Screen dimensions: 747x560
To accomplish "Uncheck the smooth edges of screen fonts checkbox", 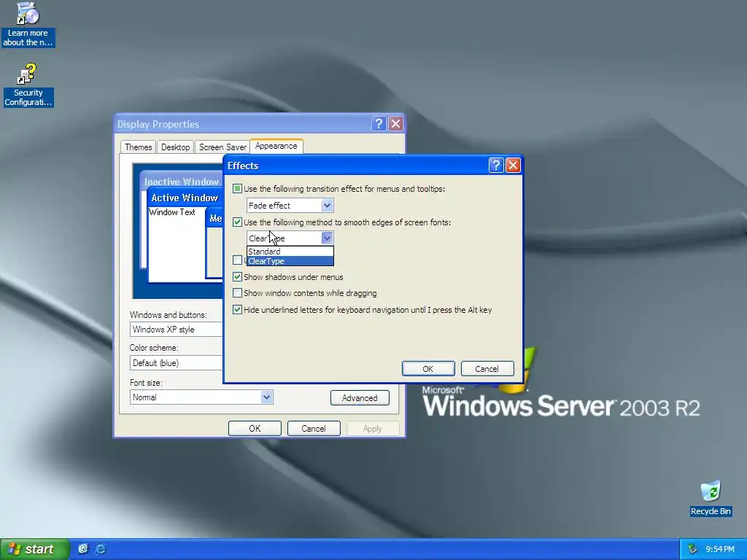I will 237,222.
